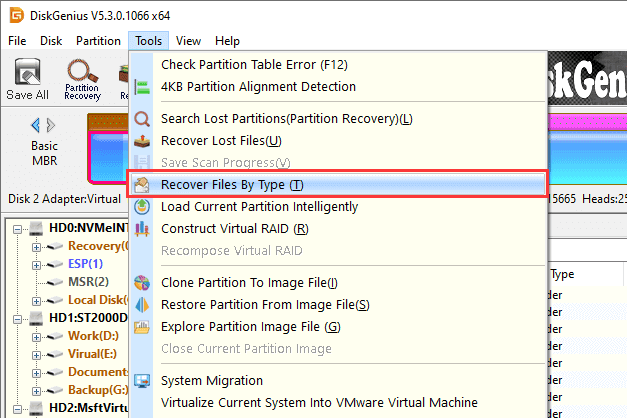This screenshot has height=418, width=627.
Task: Go to previous disk with left arrow
Action: click(37, 125)
